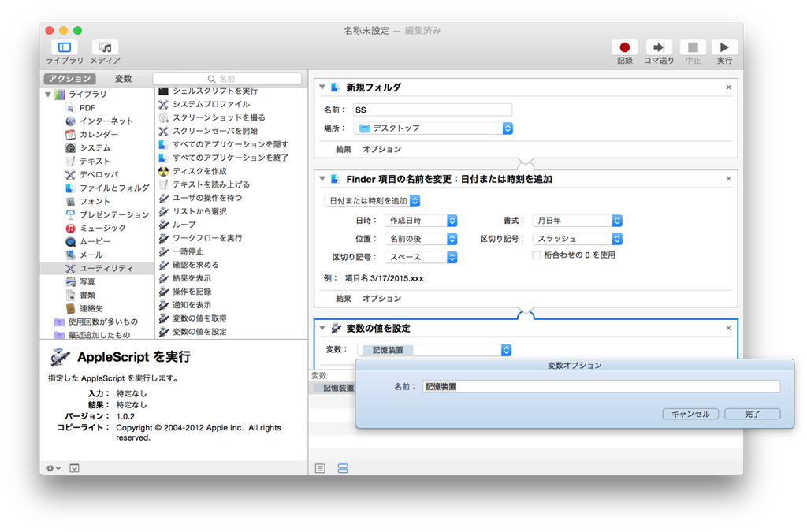Select the ファイルとフォルダ category
The image size is (807, 532).
pyautogui.click(x=113, y=188)
